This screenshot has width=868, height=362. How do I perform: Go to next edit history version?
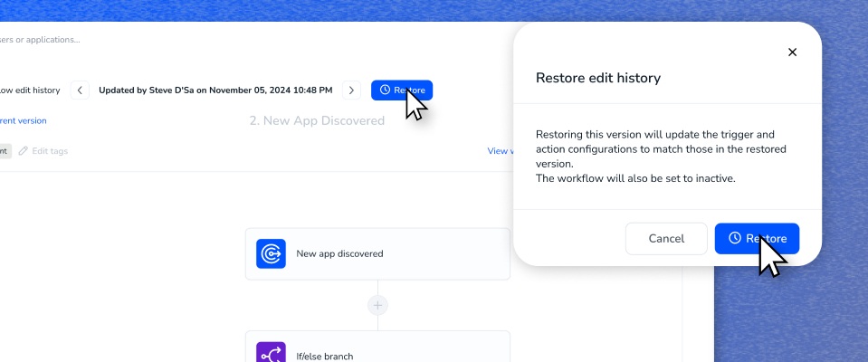click(351, 90)
